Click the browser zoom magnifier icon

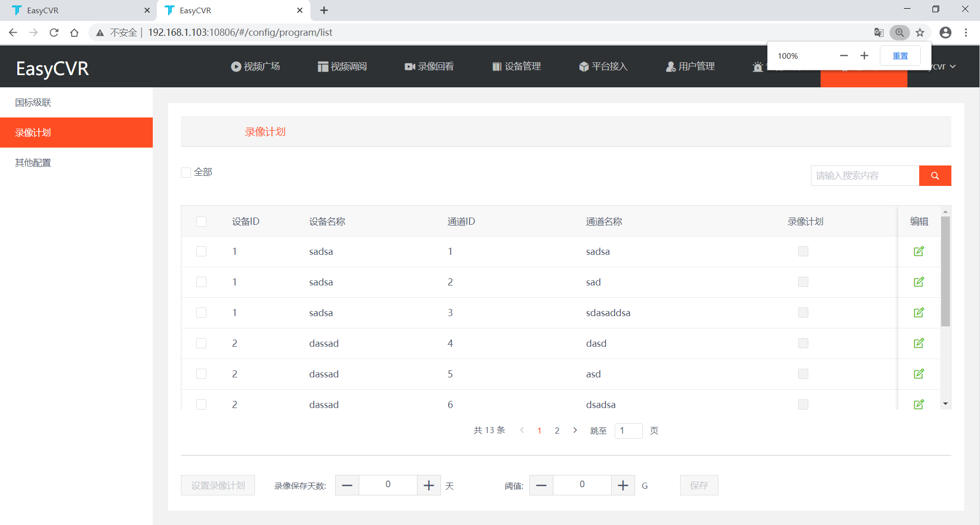[x=900, y=33]
